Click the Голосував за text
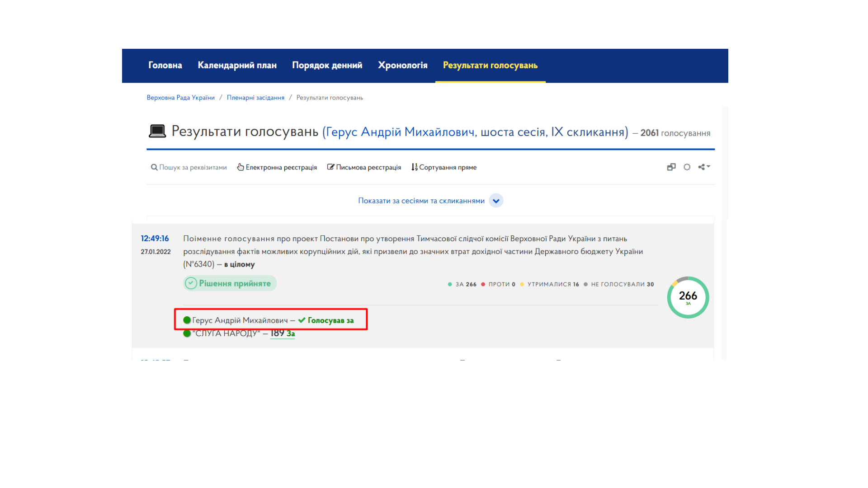The width and height of the screenshot is (868, 488). click(330, 320)
